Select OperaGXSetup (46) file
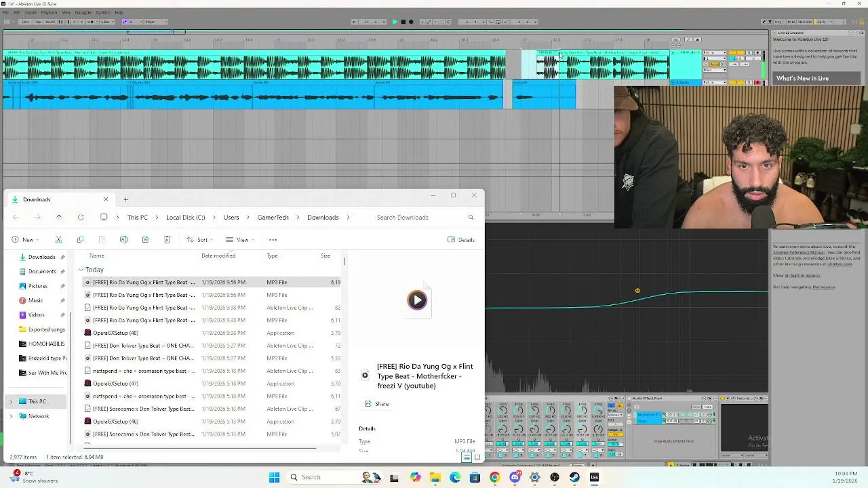Image resolution: width=868 pixels, height=488 pixels. pyautogui.click(x=115, y=422)
